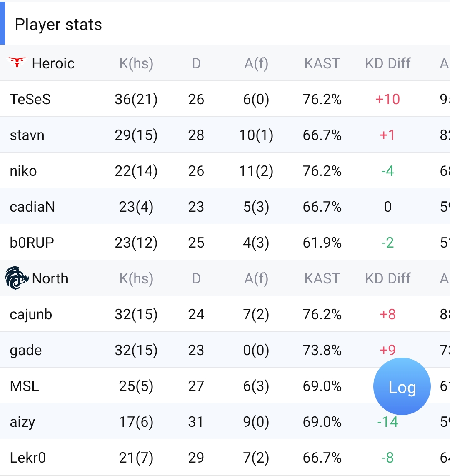The image size is (450, 476).
Task: Click the Player stats section title
Action: click(58, 25)
